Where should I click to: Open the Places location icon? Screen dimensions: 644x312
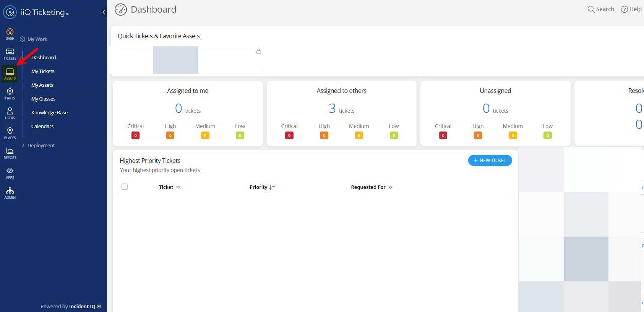(10, 133)
